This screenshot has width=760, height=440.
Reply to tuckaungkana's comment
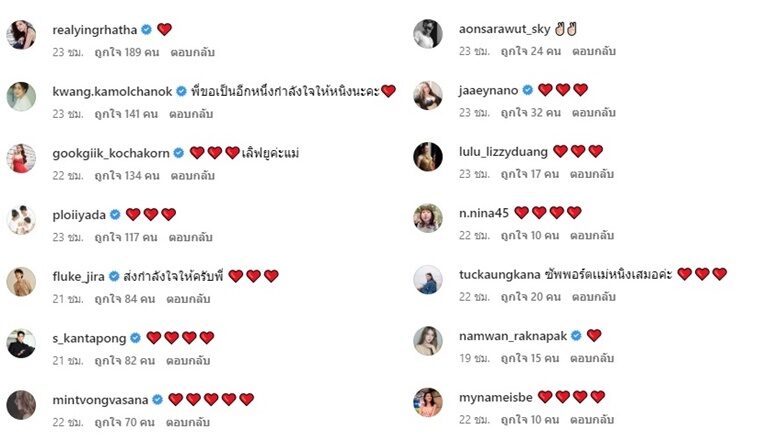click(594, 297)
